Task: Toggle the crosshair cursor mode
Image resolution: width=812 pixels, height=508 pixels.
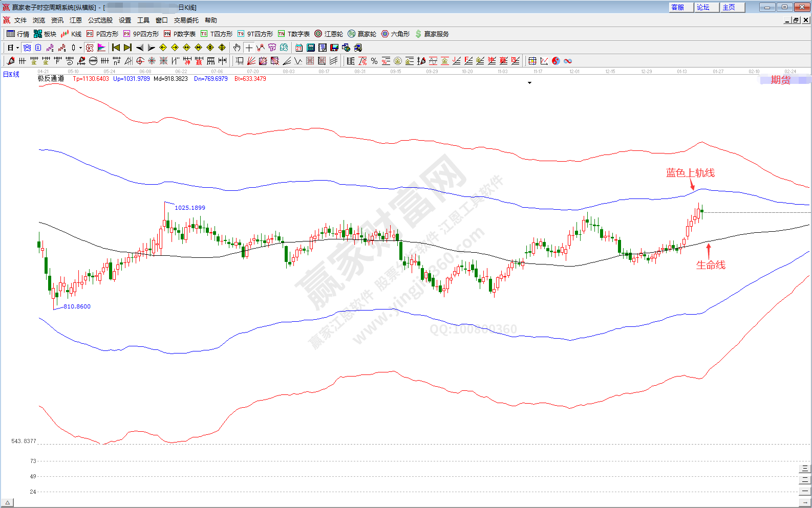Action: (x=249, y=48)
